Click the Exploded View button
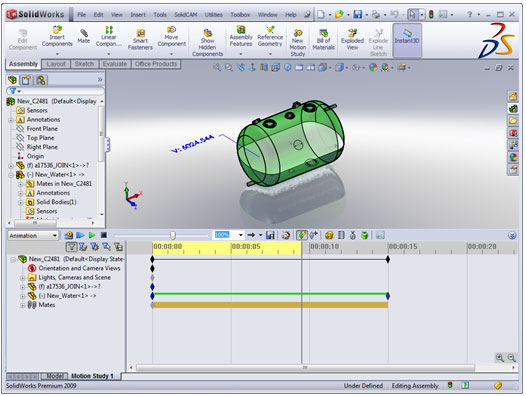526x396 pixels. tap(352, 40)
